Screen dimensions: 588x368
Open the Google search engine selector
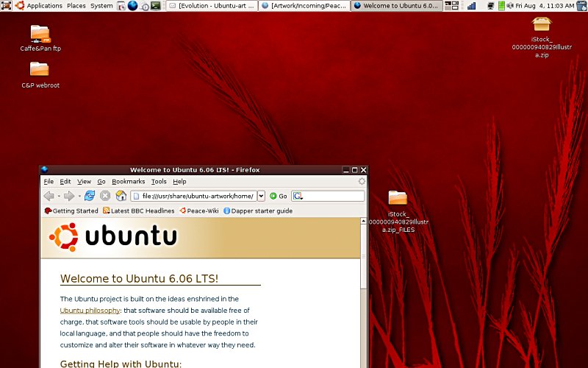[298, 196]
